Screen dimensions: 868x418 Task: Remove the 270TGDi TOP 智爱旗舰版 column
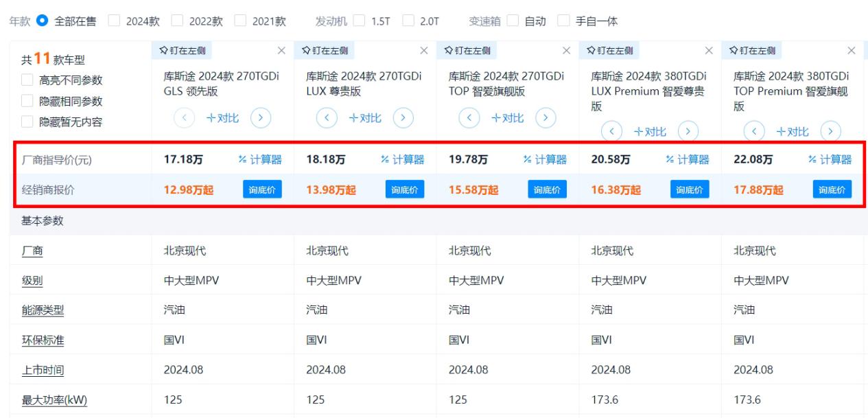[x=567, y=50]
